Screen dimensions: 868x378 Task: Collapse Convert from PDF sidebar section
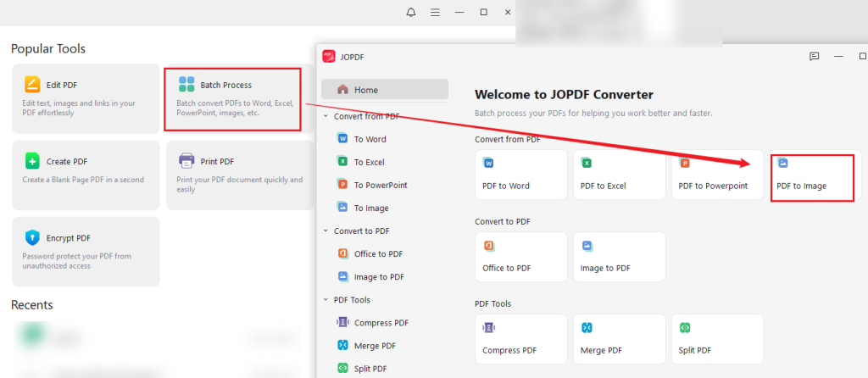coord(325,116)
